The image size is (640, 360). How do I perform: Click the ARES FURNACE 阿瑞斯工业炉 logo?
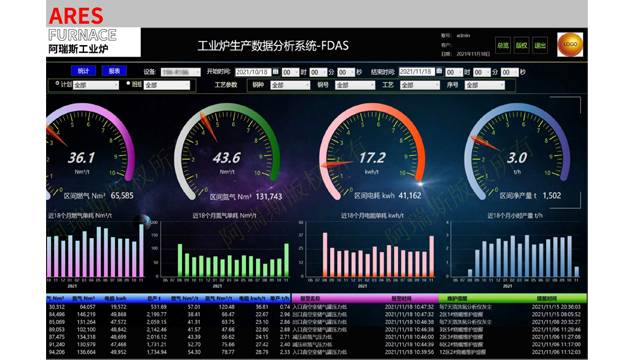(x=93, y=32)
